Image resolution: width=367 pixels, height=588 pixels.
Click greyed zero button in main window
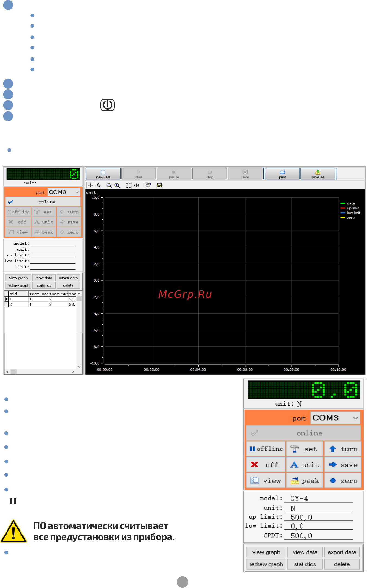(x=69, y=232)
